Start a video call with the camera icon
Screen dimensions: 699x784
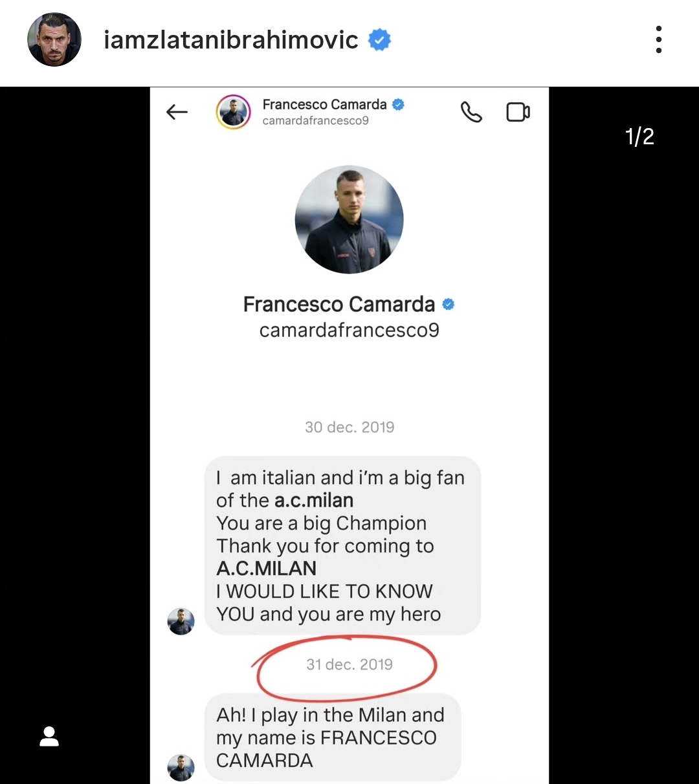(518, 113)
